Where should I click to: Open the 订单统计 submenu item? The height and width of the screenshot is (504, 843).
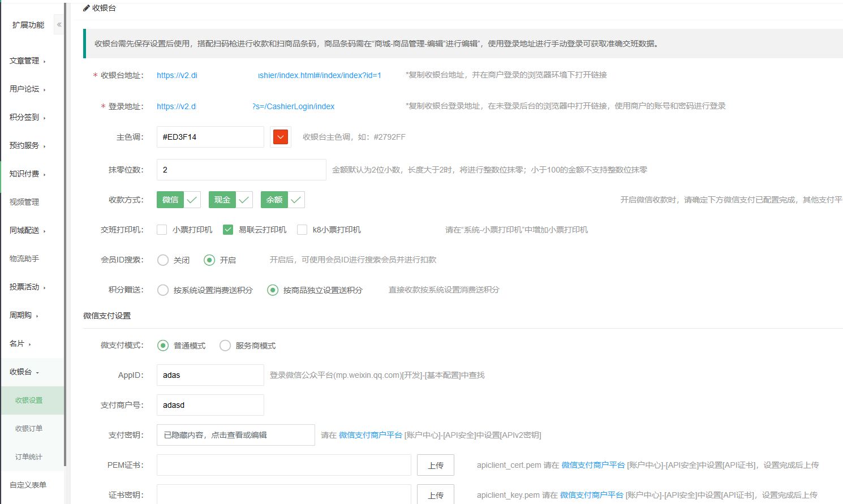[x=29, y=456]
